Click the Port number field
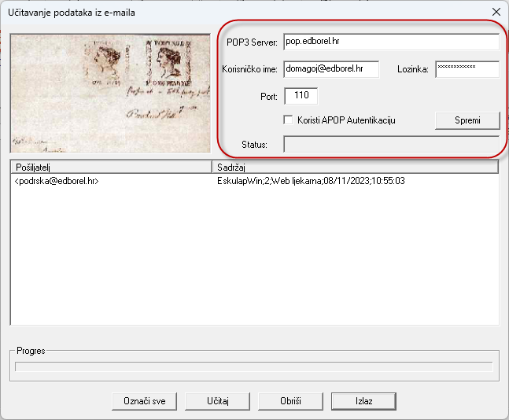 pos(301,96)
